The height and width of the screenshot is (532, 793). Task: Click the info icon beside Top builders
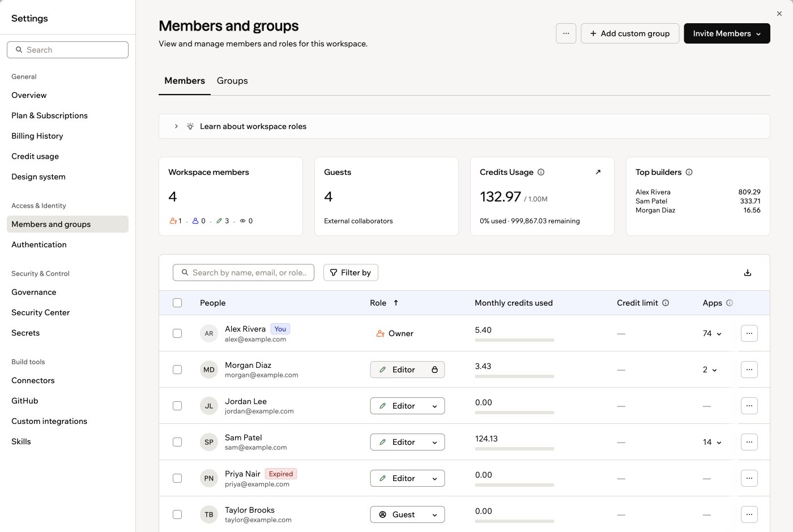[x=689, y=172]
